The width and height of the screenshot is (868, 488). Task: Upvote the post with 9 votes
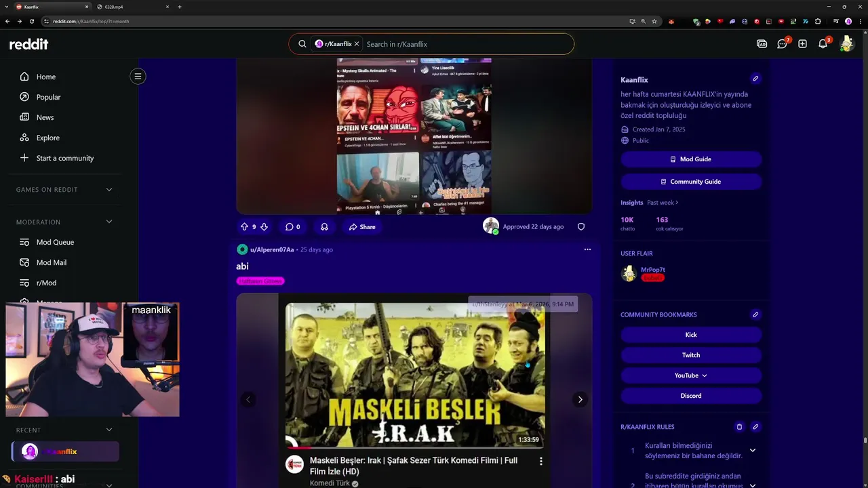click(x=244, y=227)
